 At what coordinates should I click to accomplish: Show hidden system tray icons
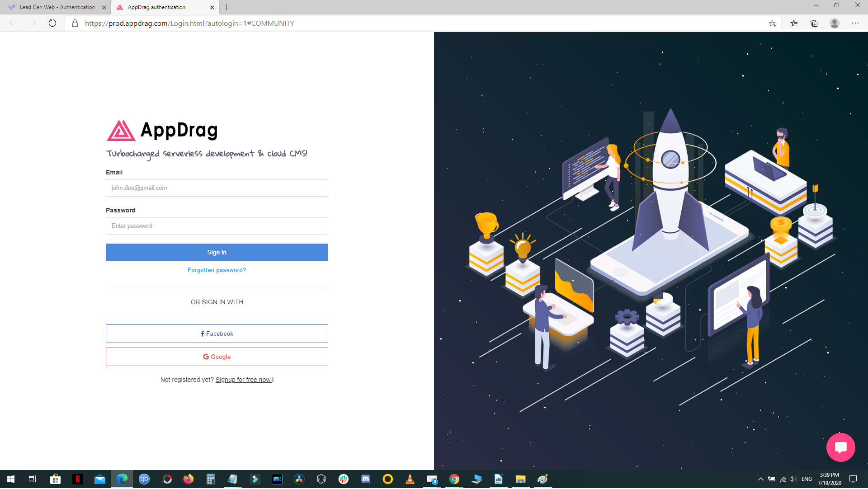[x=761, y=480]
